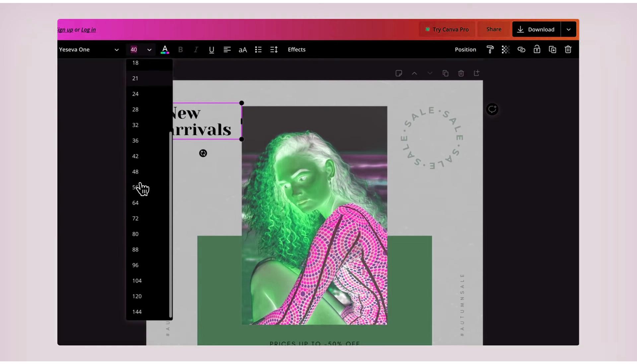Click the link icon in toolbar
Screen dimensions: 637x364
pyautogui.click(x=521, y=50)
